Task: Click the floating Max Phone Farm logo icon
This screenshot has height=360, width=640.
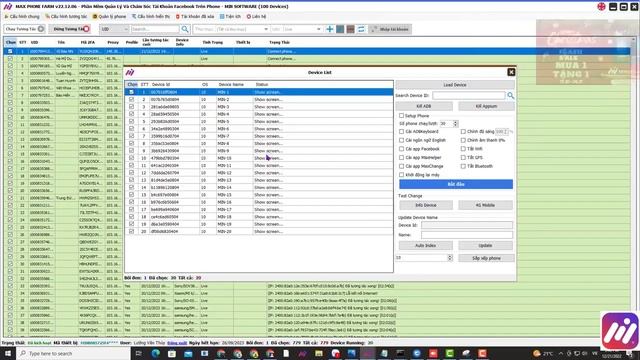Action: pyautogui.click(x=620, y=331)
